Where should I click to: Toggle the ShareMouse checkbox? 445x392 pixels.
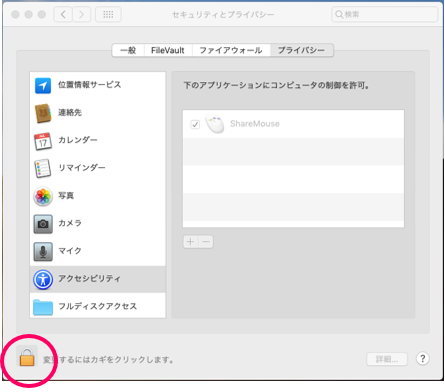click(x=195, y=125)
